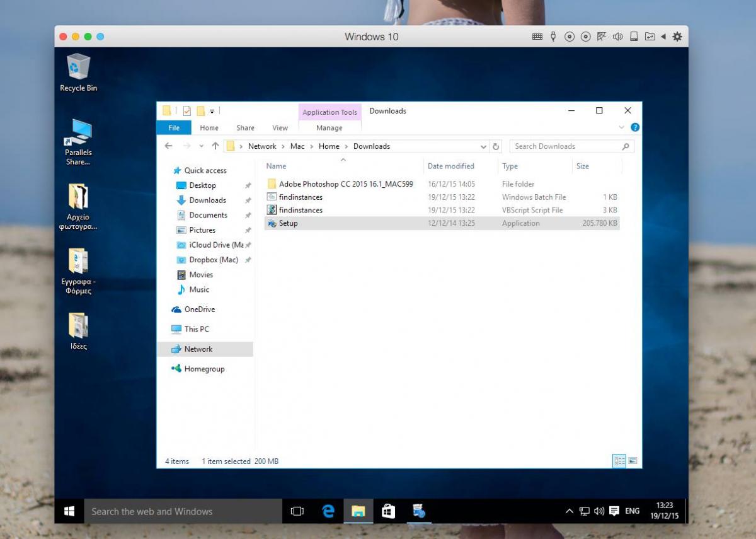Open the first CD/DVD drive icon

coord(570,37)
